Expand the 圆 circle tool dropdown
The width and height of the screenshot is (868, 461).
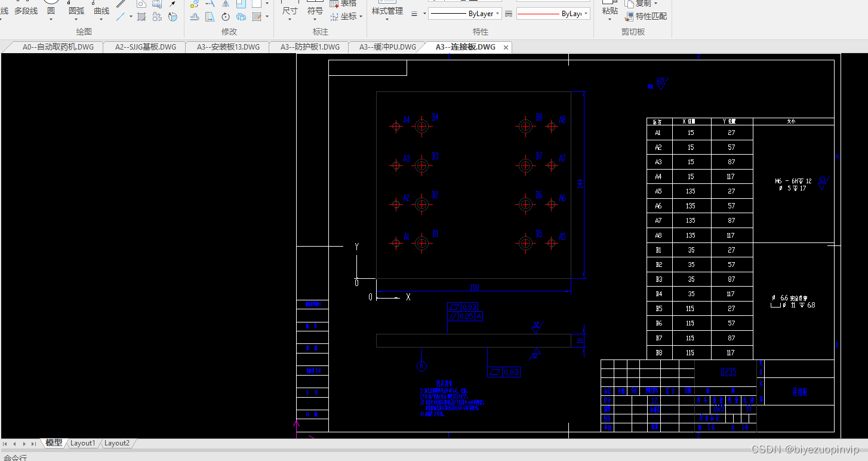point(51,20)
